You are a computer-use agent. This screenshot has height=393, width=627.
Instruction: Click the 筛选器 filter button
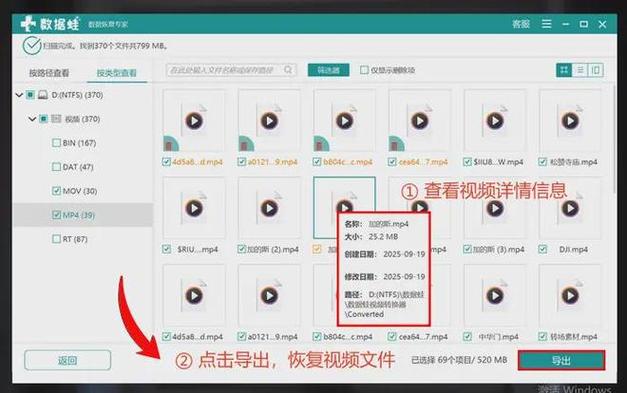(328, 70)
